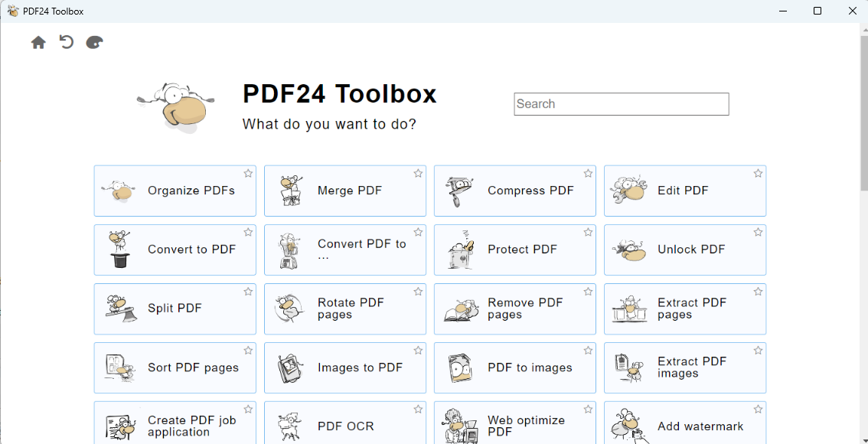The width and height of the screenshot is (868, 444).
Task: Star the Protect PDF tool
Action: point(589,233)
